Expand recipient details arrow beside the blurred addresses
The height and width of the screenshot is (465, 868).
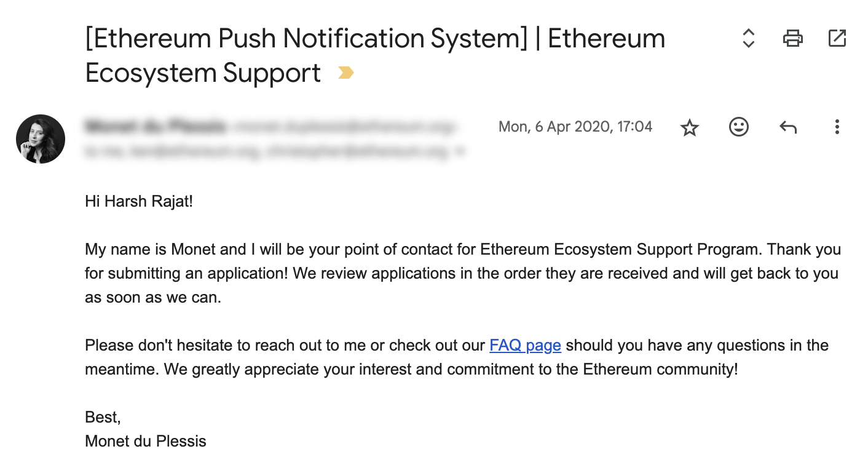[460, 152]
